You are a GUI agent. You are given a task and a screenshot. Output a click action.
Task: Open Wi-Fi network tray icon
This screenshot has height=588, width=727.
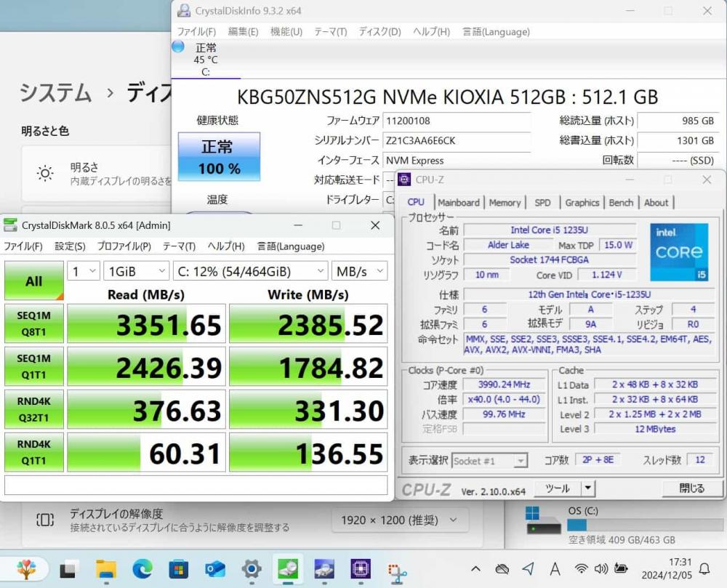tap(581, 568)
